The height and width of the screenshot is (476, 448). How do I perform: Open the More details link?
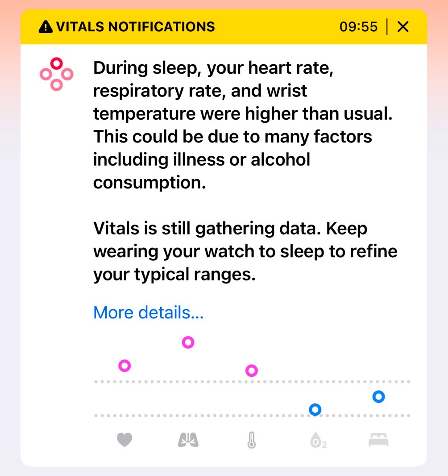pyautogui.click(x=148, y=312)
